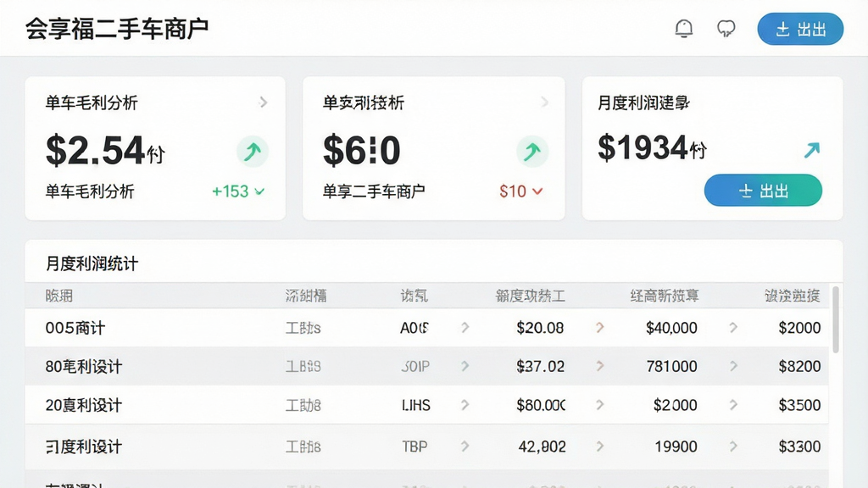Expand the chevron left of $80.00

(x=465, y=405)
